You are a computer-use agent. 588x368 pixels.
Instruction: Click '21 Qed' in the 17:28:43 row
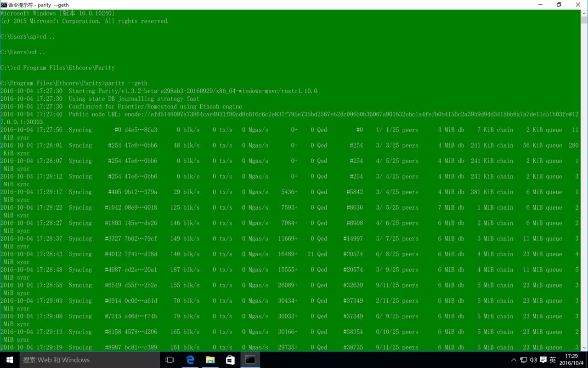click(317, 254)
